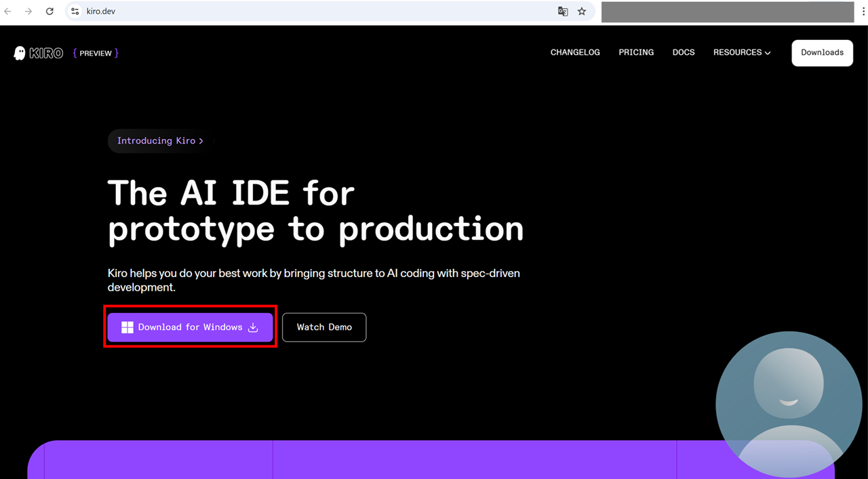The height and width of the screenshot is (479, 868).
Task: Click the translate page icon
Action: [563, 12]
